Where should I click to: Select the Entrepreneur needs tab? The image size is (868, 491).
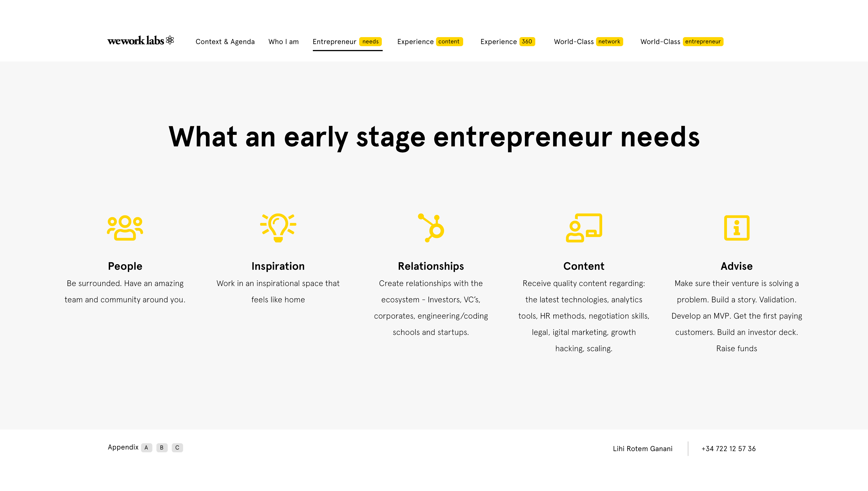pos(347,41)
